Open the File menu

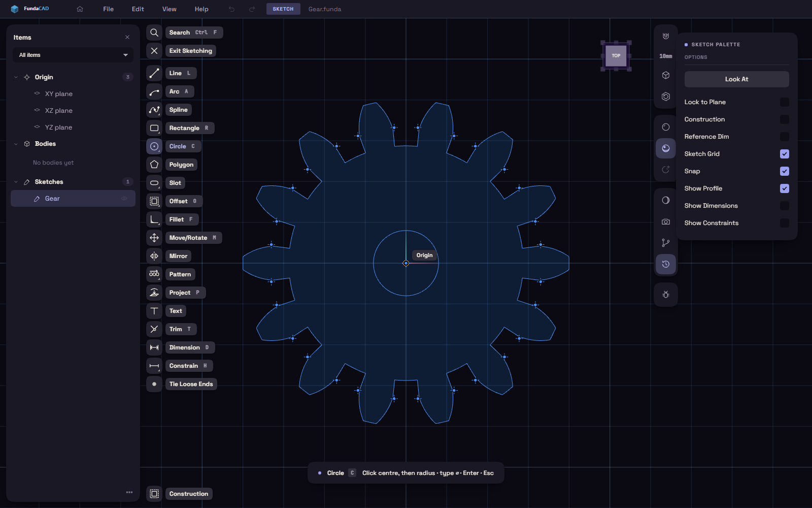pos(108,9)
